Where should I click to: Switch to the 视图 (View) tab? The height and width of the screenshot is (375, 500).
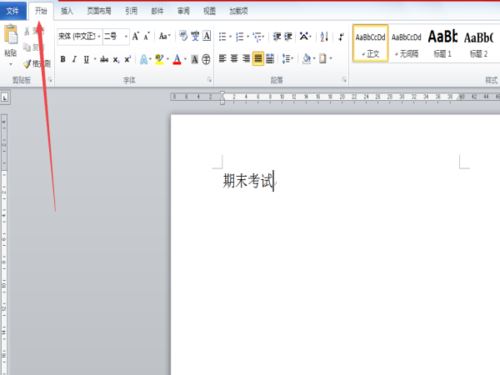click(x=209, y=11)
